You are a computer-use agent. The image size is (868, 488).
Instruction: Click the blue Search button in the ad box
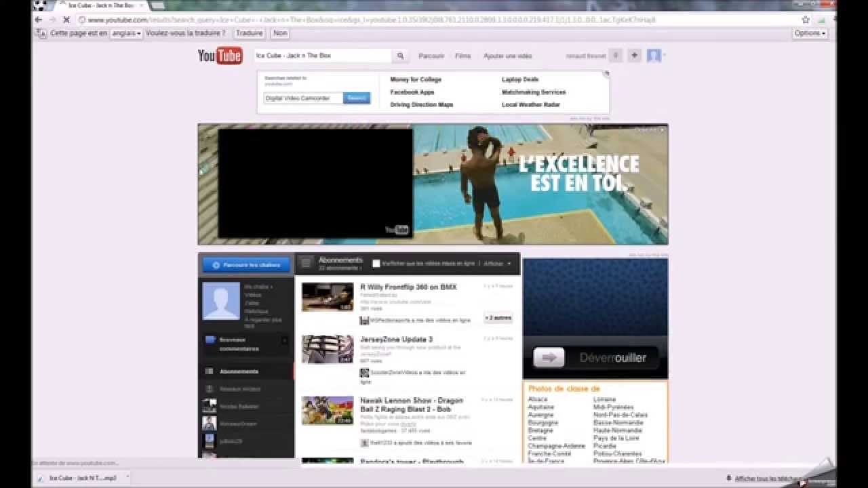pyautogui.click(x=357, y=98)
